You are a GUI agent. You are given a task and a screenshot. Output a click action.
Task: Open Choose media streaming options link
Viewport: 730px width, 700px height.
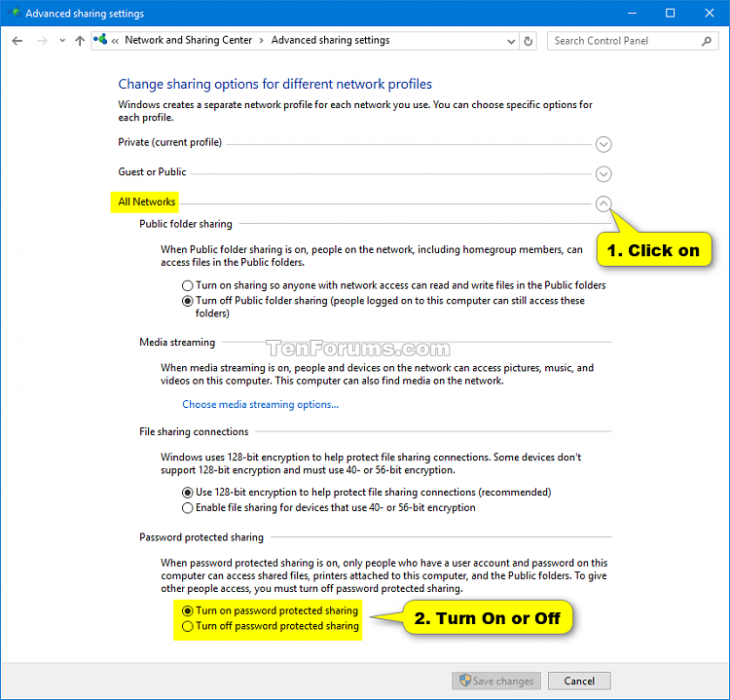(x=260, y=404)
